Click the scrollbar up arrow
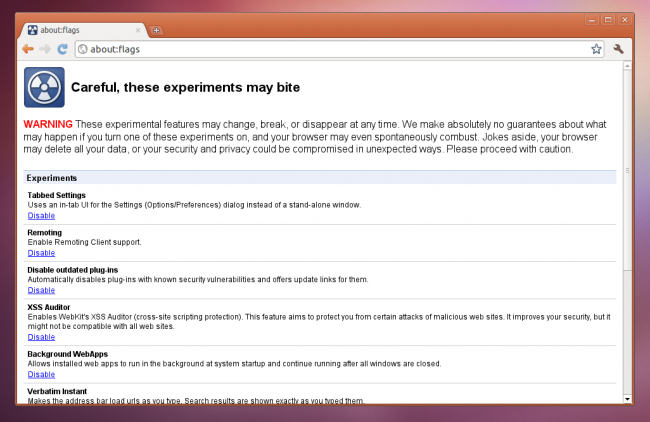Screen dimensions: 650x422 pyautogui.click(x=627, y=66)
